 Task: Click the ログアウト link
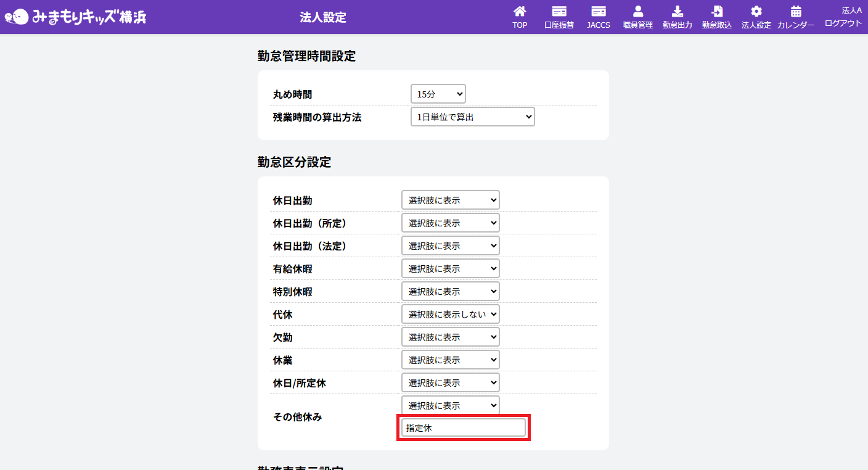[843, 23]
